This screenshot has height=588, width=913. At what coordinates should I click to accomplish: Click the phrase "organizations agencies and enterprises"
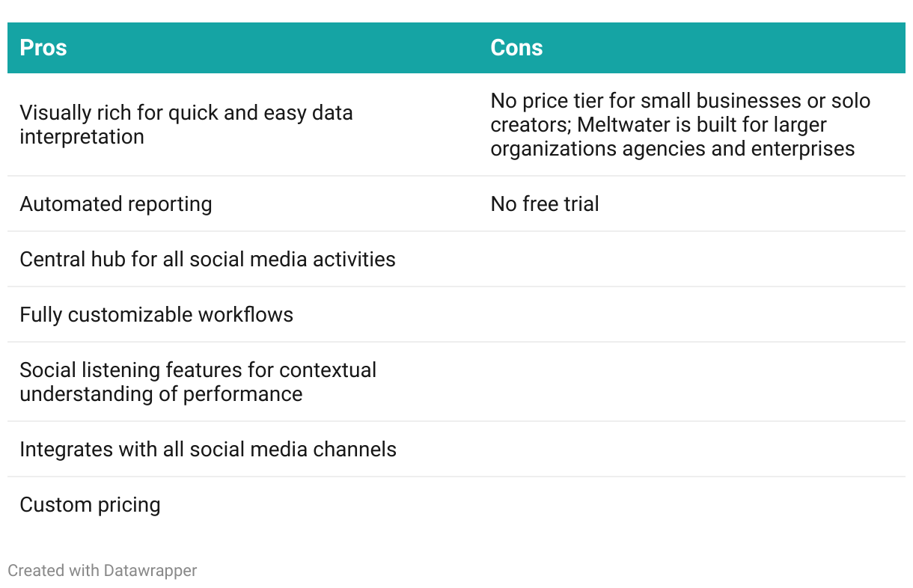(672, 149)
